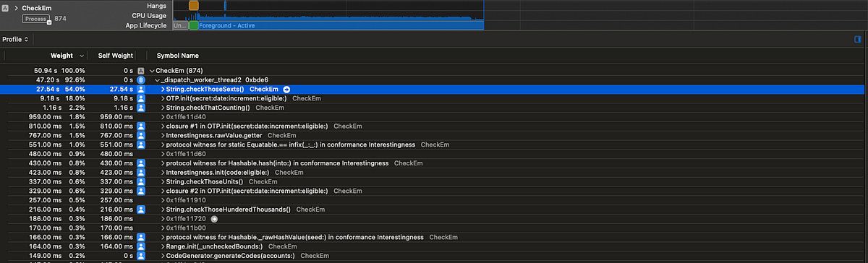Click the user icon beside Hashable._rawHashValue(seed:) witness

(141, 236)
